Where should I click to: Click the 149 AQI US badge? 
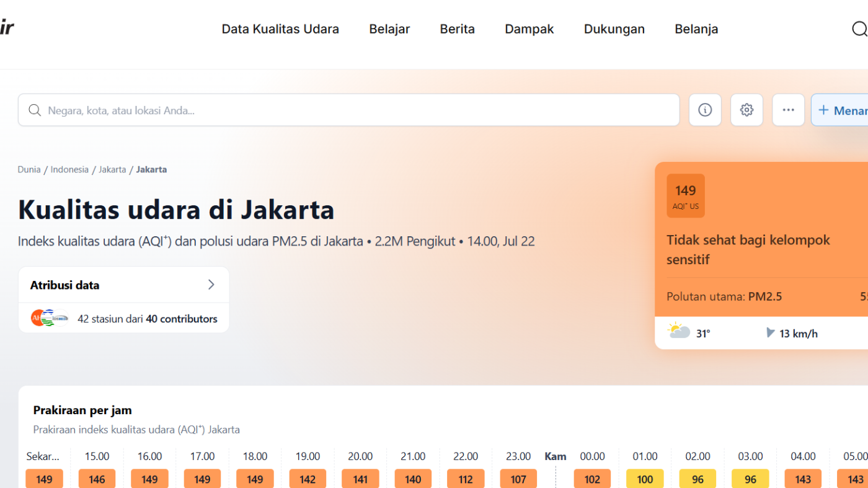tap(686, 196)
